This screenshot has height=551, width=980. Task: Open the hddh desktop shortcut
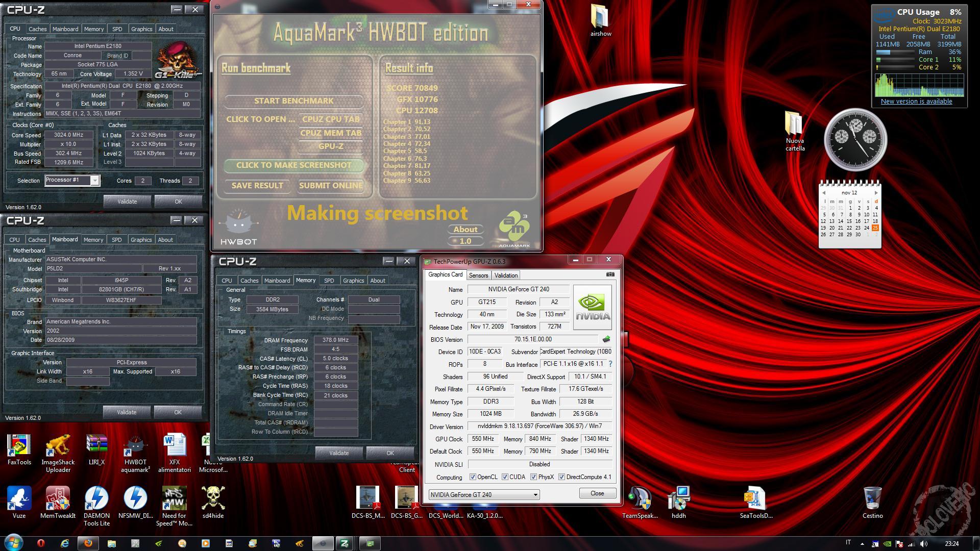pyautogui.click(x=678, y=503)
